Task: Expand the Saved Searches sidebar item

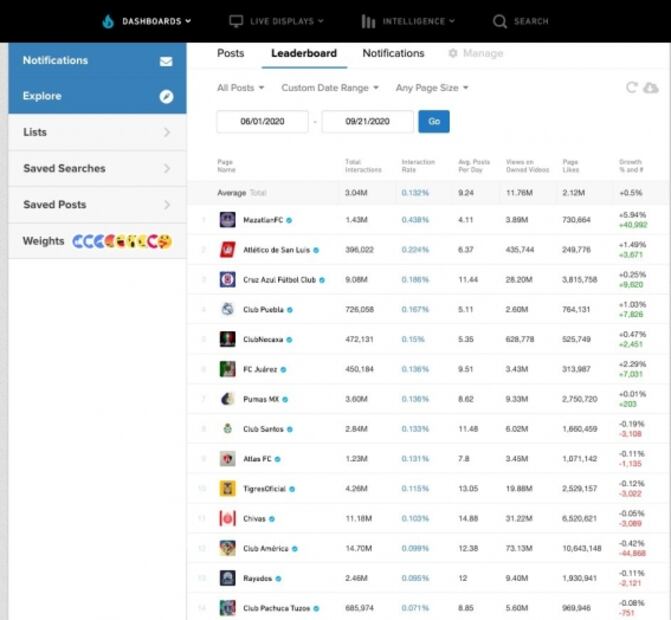Action: 97,169
